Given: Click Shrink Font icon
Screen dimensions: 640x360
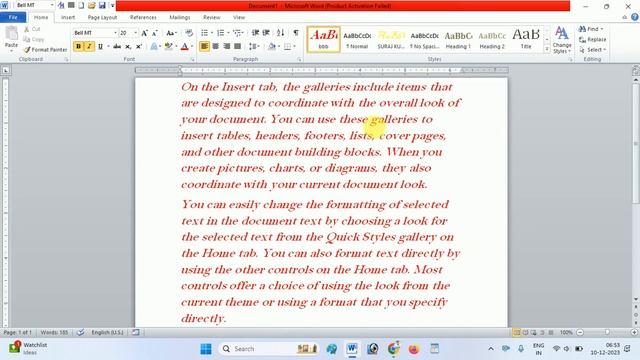Looking at the screenshot, I should click(155, 33).
